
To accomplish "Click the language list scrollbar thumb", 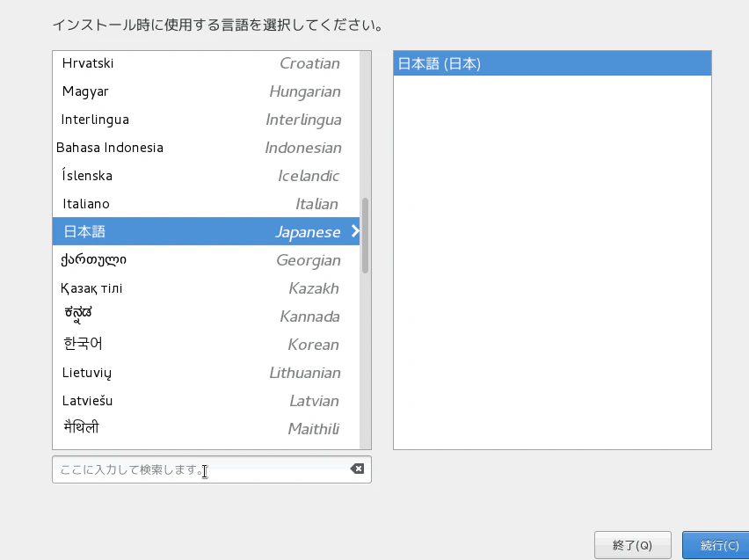I will tap(366, 235).
